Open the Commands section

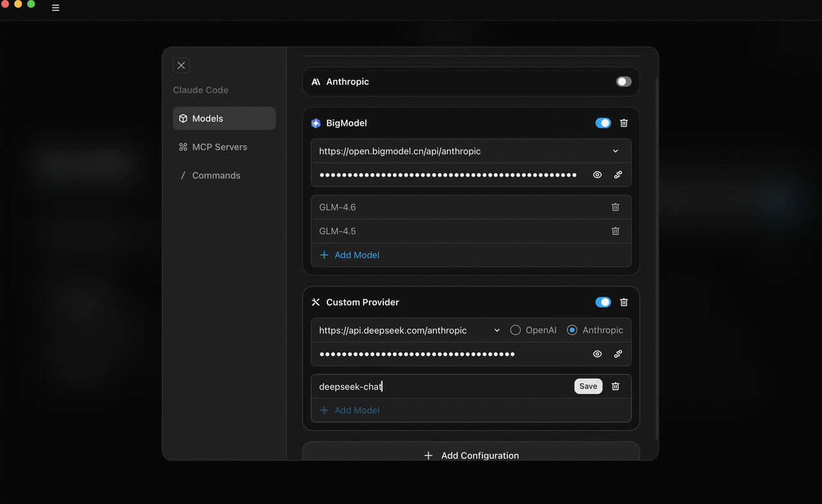pyautogui.click(x=224, y=175)
